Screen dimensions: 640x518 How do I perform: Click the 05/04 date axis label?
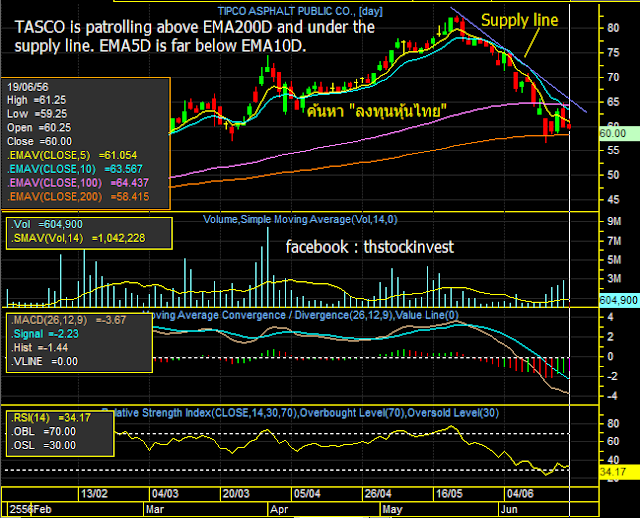pos(307,494)
